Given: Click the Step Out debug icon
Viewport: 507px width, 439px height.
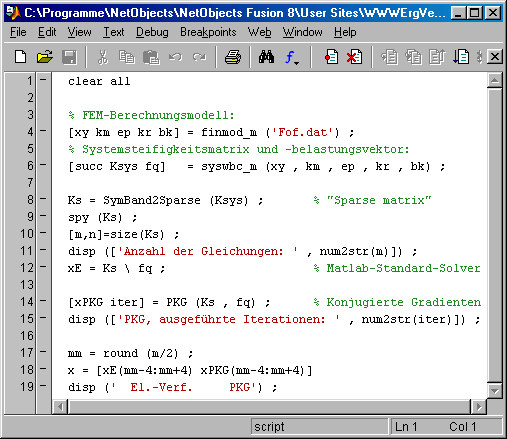Looking at the screenshot, I should point(437,57).
